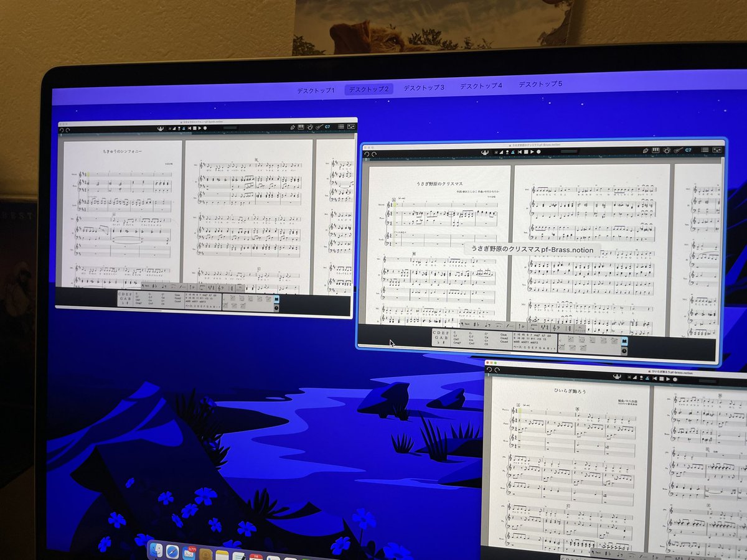Click CDEFGAB root selector in うさぎ野原のクリスマス palette
Viewport: 747px width, 560px height.
[x=441, y=338]
